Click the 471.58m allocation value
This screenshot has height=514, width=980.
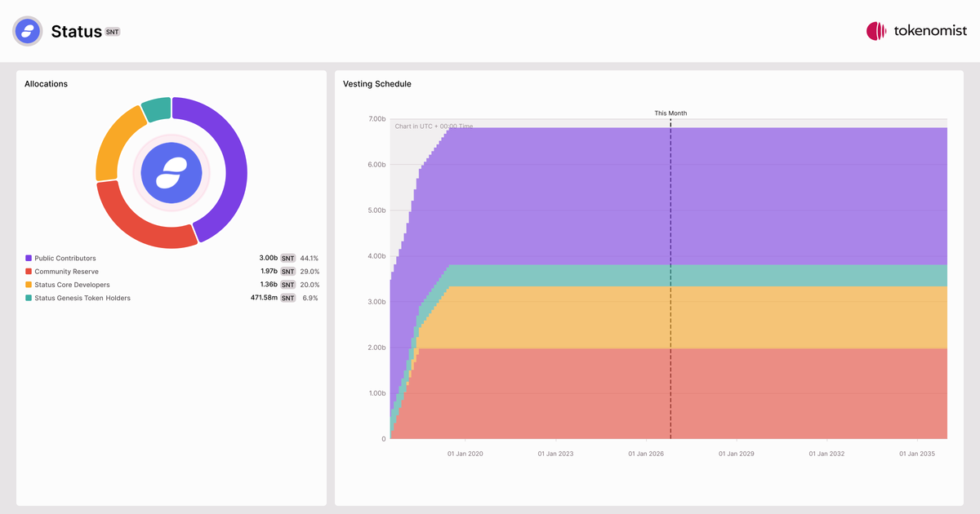click(264, 298)
